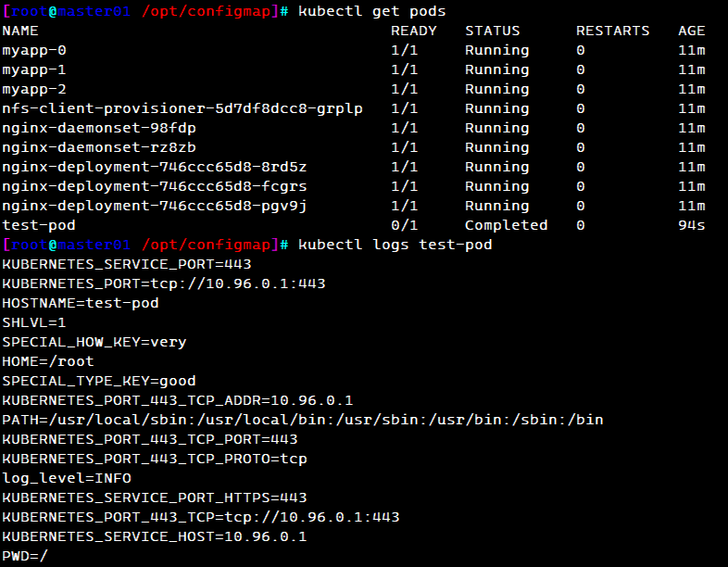Click the second root@master01 prompt
Screen dimensions: 728x567
coord(70,245)
